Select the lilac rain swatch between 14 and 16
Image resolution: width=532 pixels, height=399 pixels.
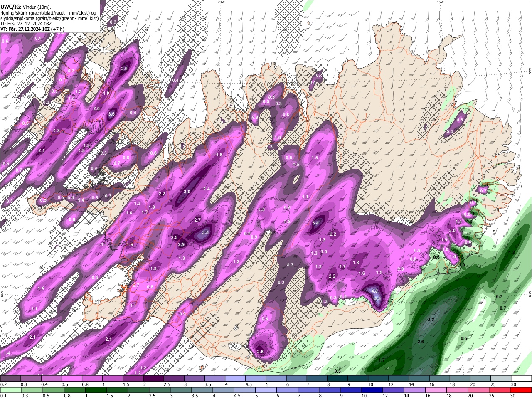click(415, 390)
